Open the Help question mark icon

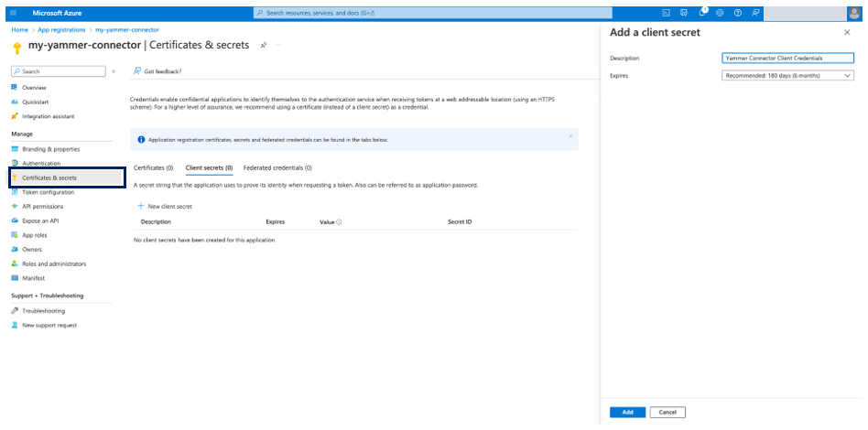(x=737, y=13)
